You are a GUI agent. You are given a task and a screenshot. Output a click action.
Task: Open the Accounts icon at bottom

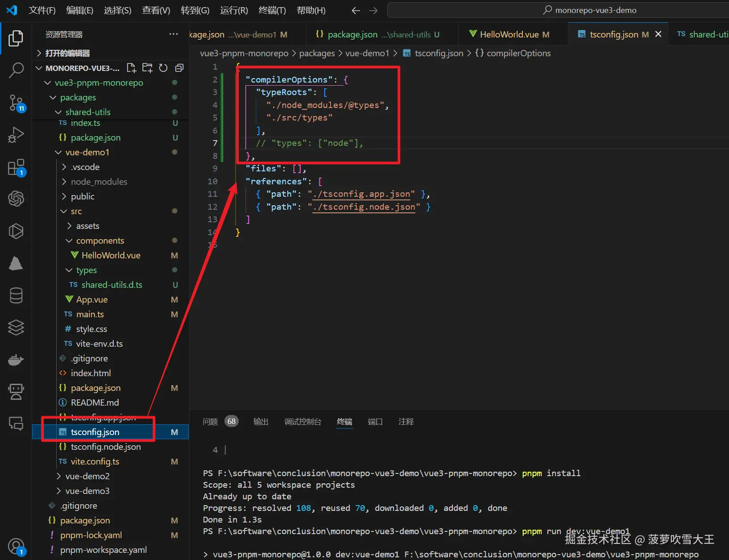pyautogui.click(x=16, y=547)
